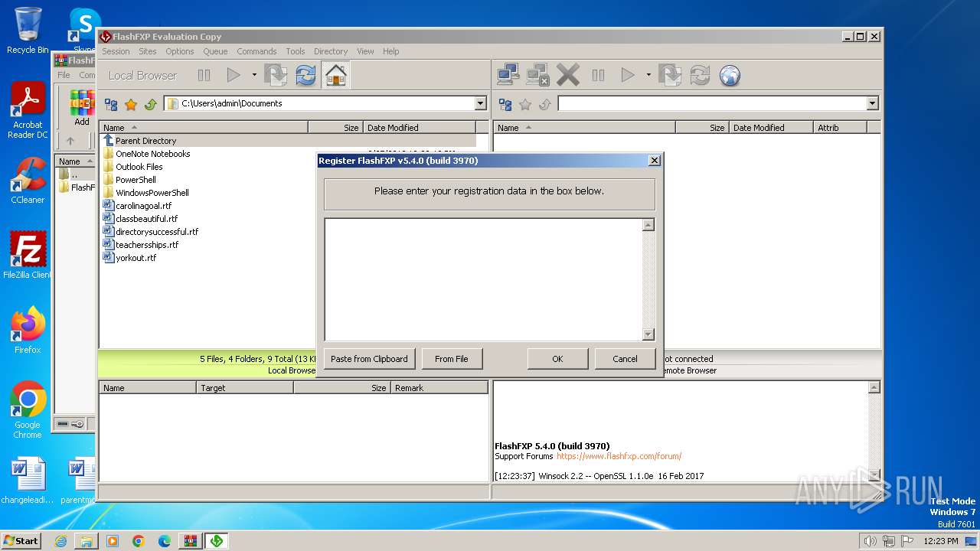Click local up-directory green arrow

[x=151, y=104]
